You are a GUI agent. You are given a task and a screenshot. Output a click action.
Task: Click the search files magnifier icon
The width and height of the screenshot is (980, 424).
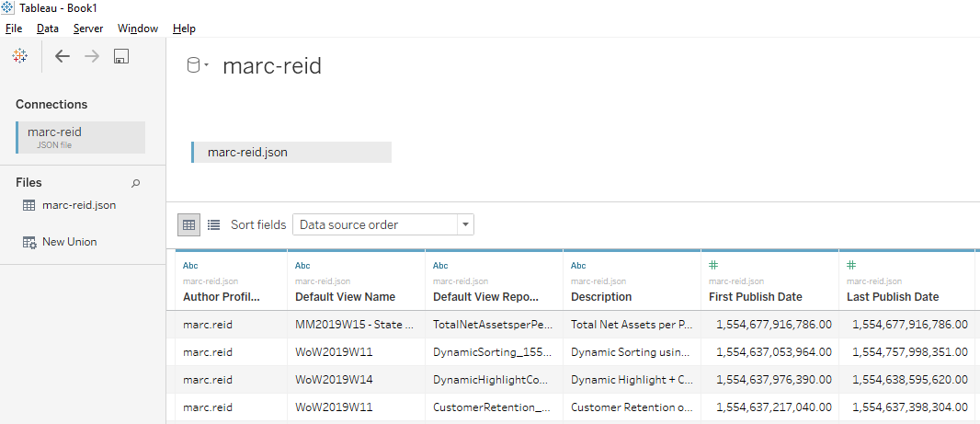click(x=136, y=183)
